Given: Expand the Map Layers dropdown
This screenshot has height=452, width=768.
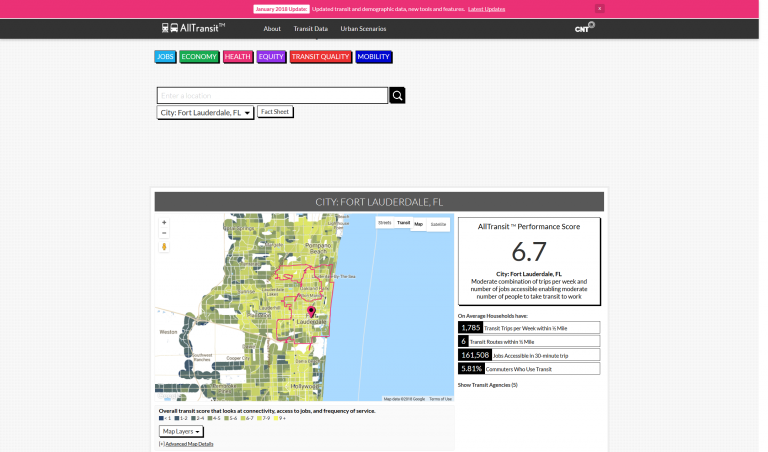Looking at the screenshot, I should [181, 431].
